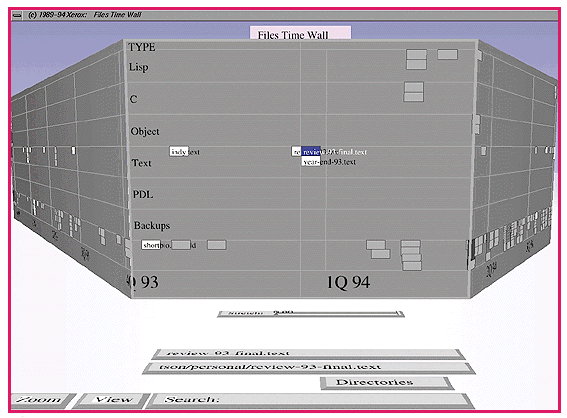Click the Object row label
The image size is (567, 418).
click(145, 131)
